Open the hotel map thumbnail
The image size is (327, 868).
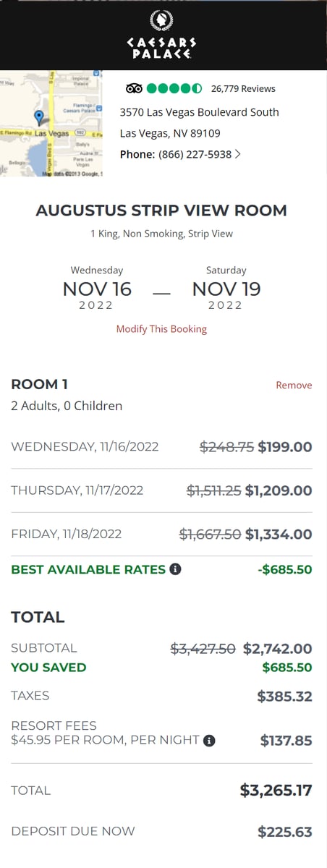click(51, 124)
